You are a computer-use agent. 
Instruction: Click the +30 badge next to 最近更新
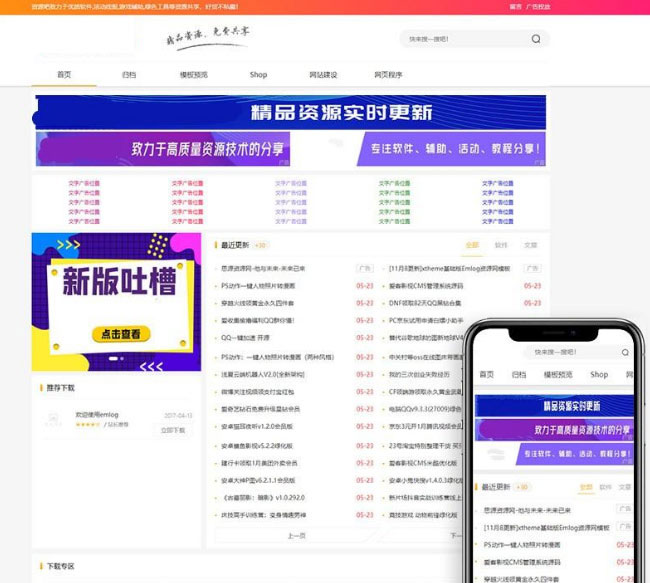[x=260, y=245]
